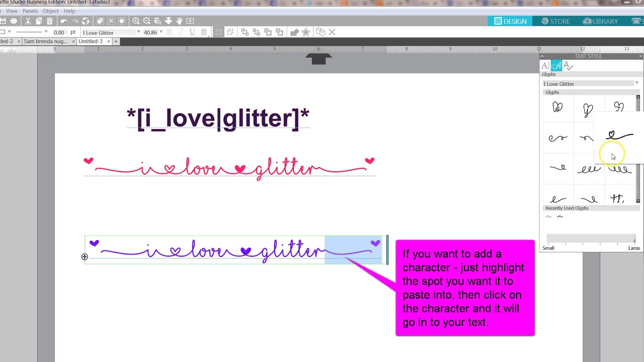Toggle Italic text formatting

pos(181,32)
